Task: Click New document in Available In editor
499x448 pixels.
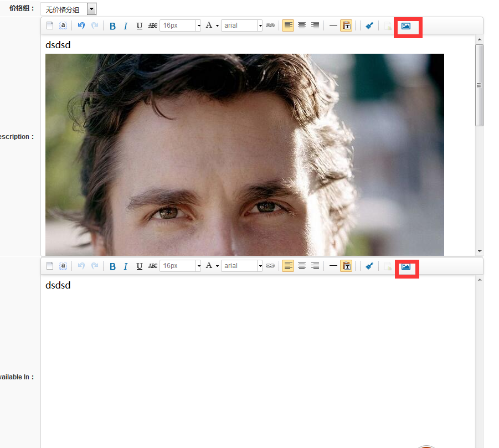Action: (50, 266)
